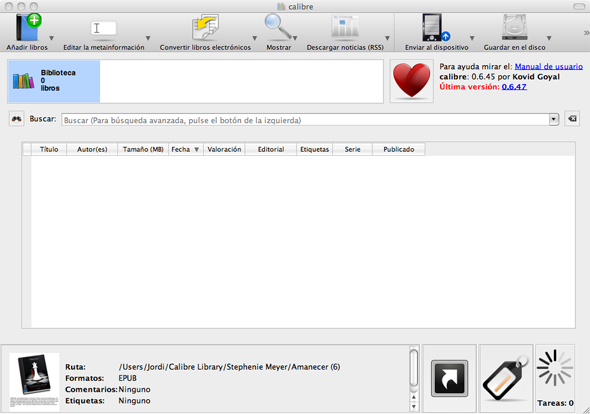
Task: Toggle the cover browser arrow icon
Action: pos(449,378)
